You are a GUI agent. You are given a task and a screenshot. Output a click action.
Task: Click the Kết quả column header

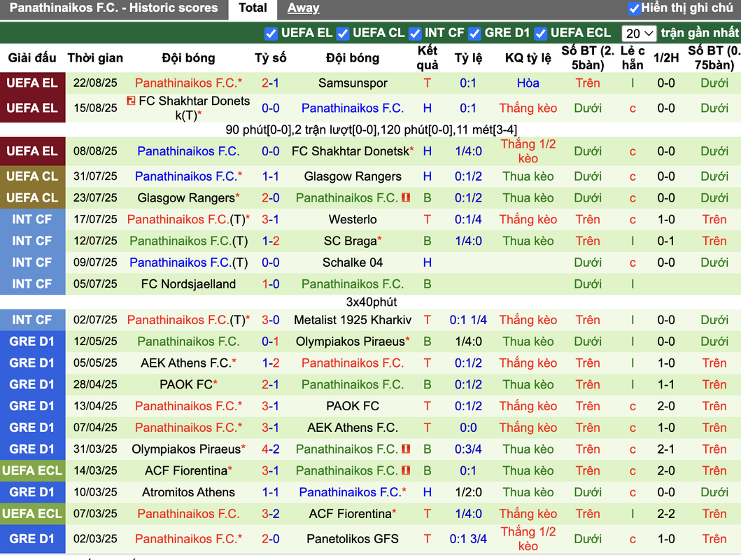pyautogui.click(x=428, y=57)
